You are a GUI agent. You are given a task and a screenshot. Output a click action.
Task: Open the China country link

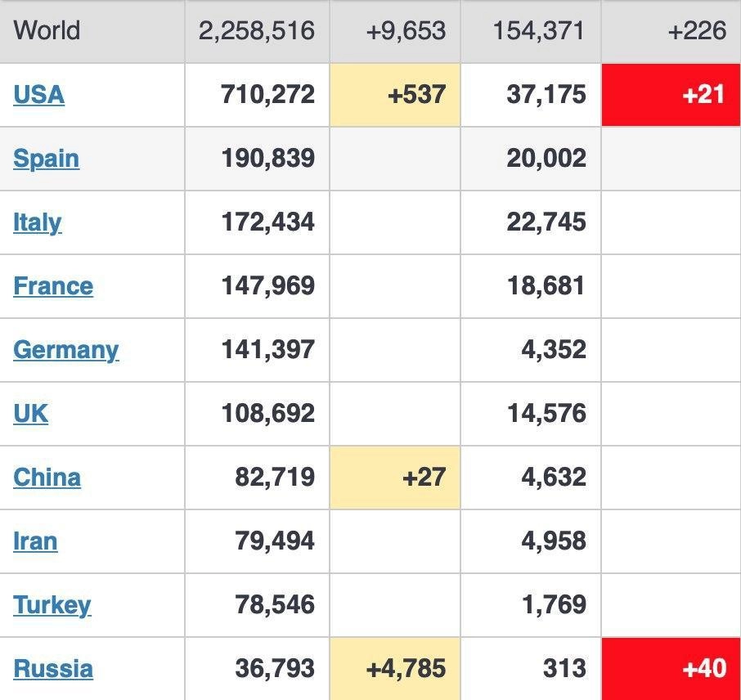click(x=47, y=478)
